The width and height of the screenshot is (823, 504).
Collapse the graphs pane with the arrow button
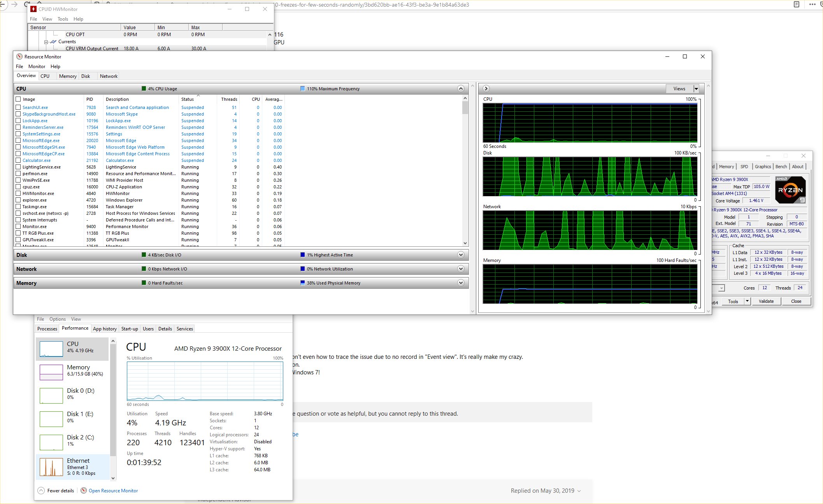tap(486, 89)
